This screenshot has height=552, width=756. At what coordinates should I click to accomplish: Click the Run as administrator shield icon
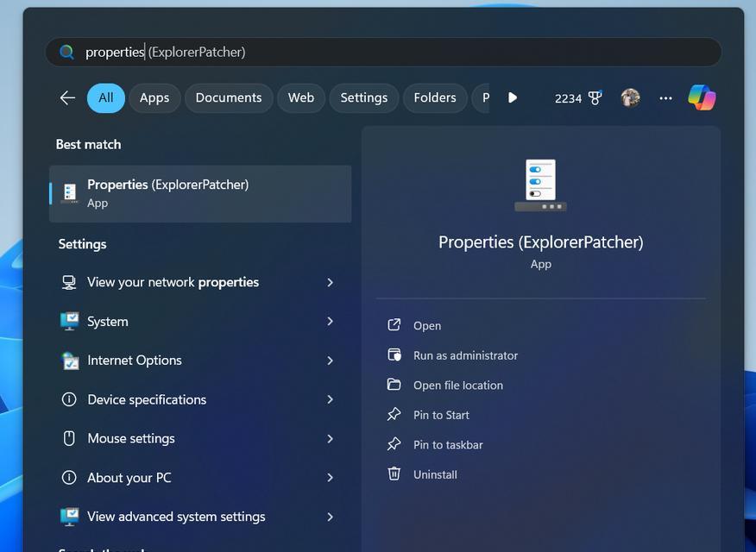pos(394,355)
